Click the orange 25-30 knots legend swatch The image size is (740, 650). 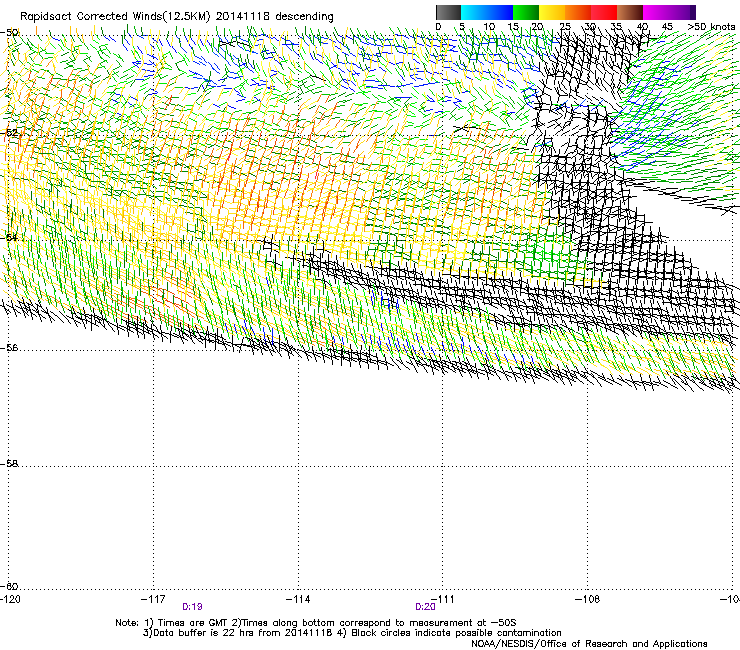pos(578,12)
